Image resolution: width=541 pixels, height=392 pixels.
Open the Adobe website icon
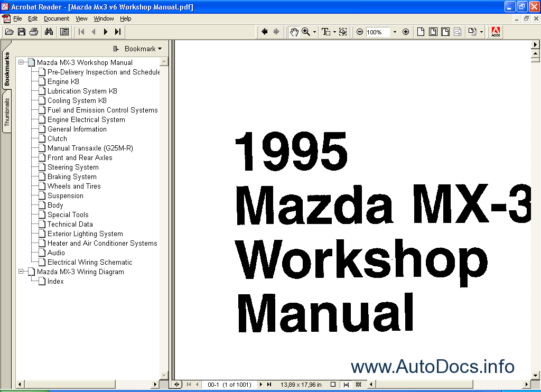click(x=496, y=32)
